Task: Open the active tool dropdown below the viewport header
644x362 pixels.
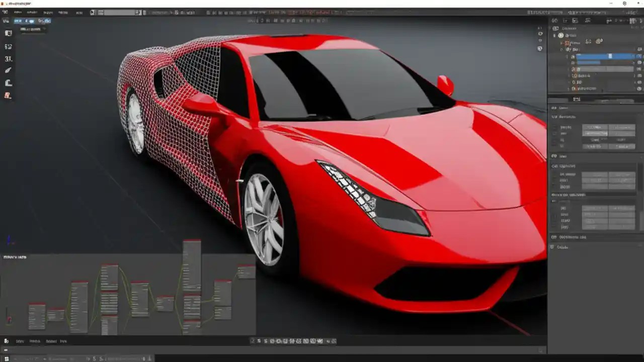Action: click(32, 29)
